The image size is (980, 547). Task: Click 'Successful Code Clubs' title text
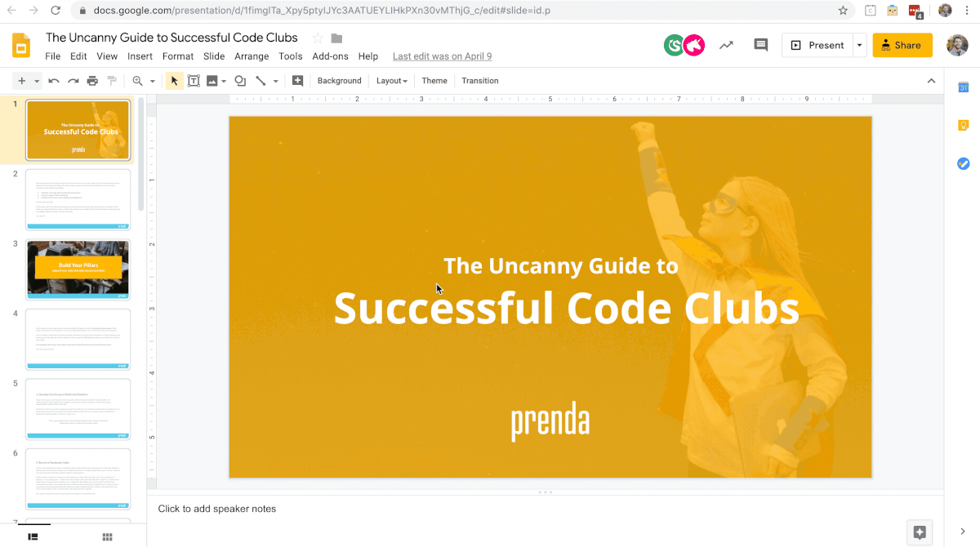tap(566, 308)
